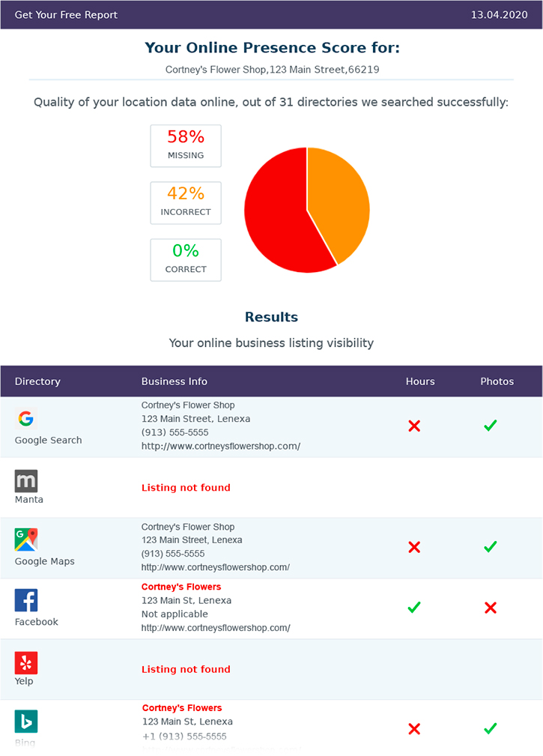Select the Directory column header
This screenshot has width=543, height=756.
(x=37, y=381)
